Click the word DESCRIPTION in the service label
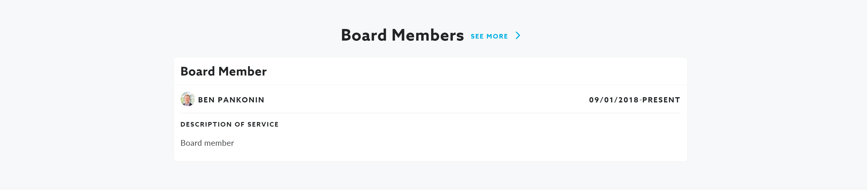868x190 pixels. (x=206, y=125)
